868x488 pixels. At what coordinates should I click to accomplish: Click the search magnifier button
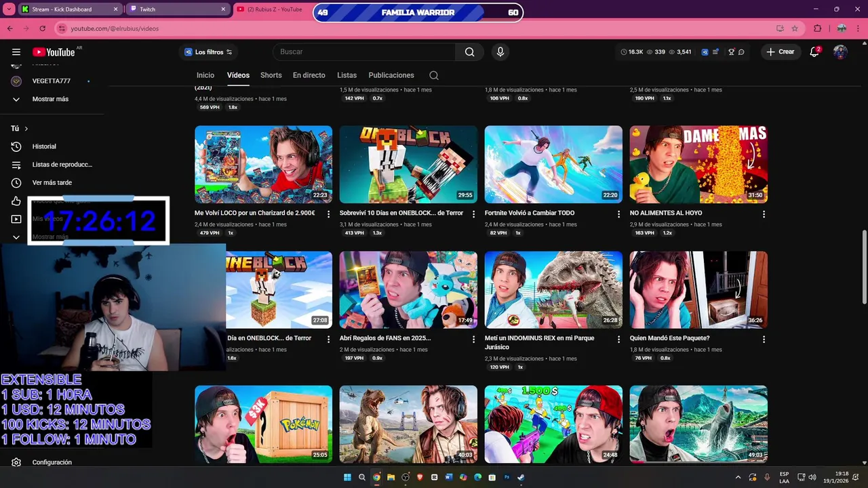point(469,52)
